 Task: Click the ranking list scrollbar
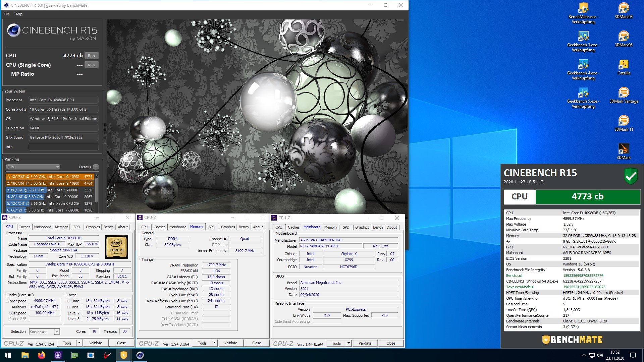pyautogui.click(x=97, y=190)
